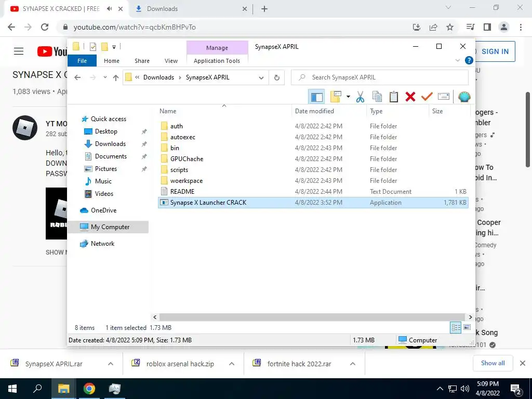Select Pictures in the navigation pane
The height and width of the screenshot is (399, 532).
click(106, 169)
